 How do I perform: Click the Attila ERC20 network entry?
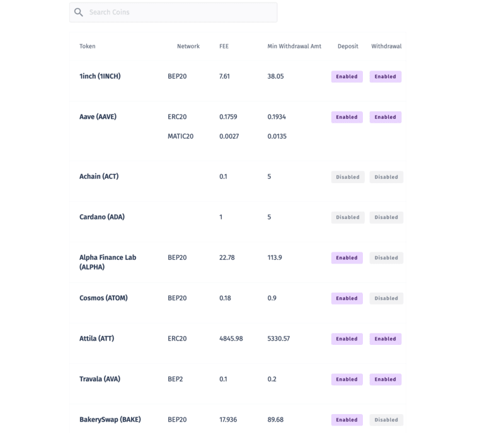[x=177, y=338]
